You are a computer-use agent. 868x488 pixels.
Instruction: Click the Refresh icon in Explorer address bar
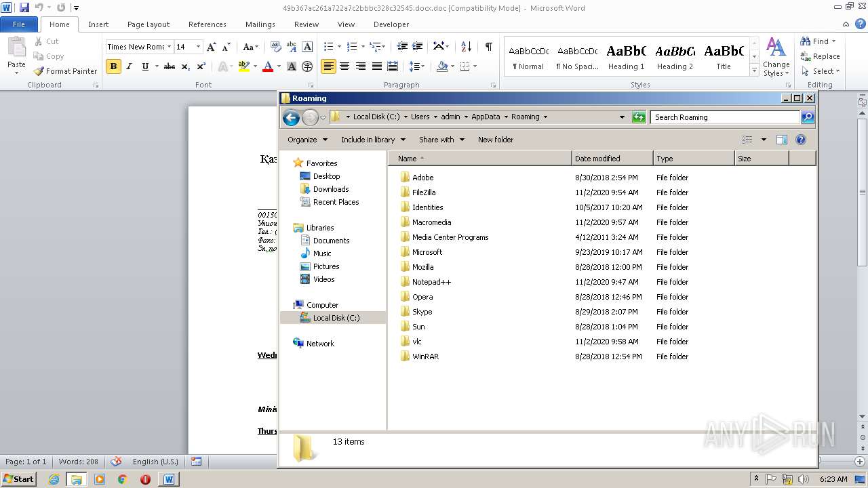[x=638, y=117]
